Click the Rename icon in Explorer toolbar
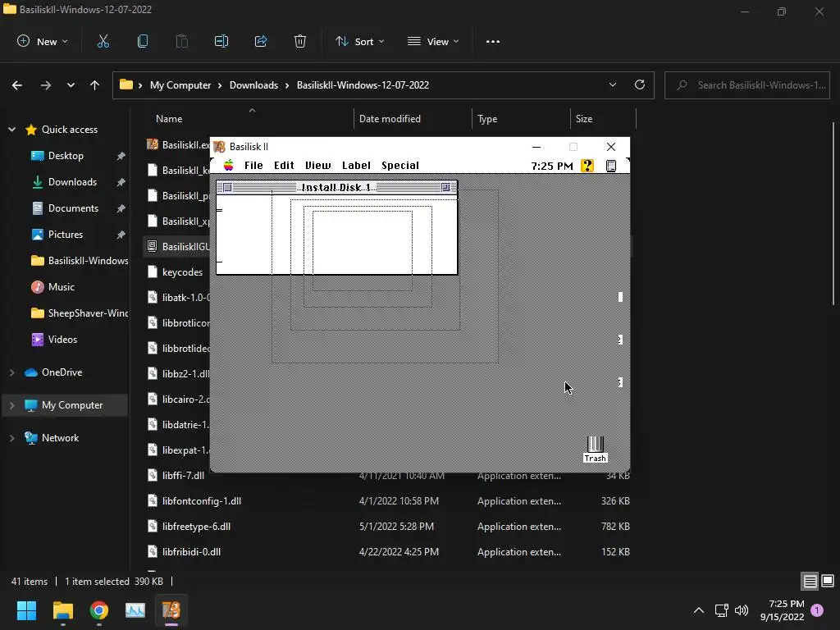Image resolution: width=840 pixels, height=630 pixels. pos(221,41)
